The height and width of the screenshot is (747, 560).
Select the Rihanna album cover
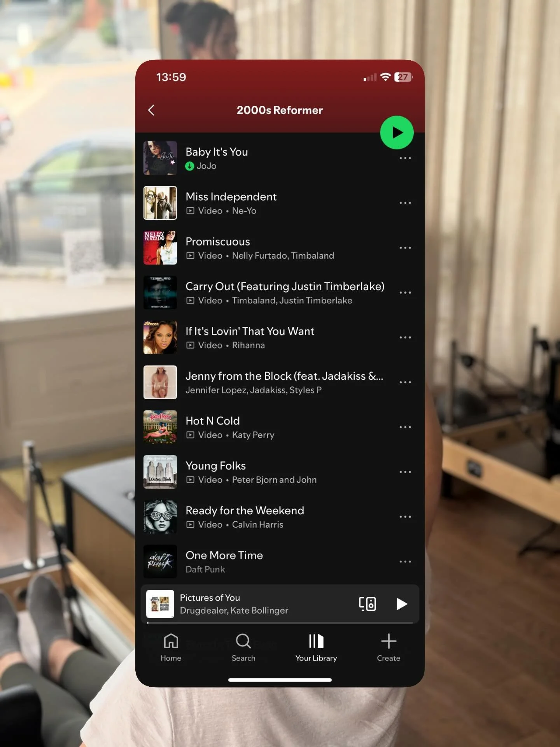(160, 337)
